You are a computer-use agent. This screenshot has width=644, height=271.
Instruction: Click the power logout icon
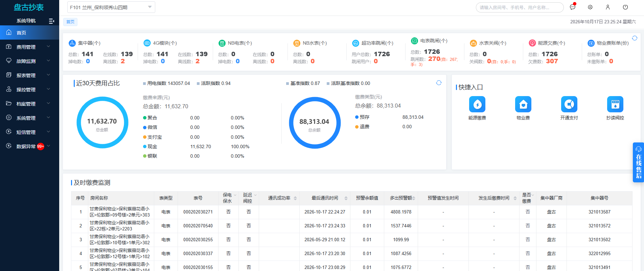click(x=625, y=7)
